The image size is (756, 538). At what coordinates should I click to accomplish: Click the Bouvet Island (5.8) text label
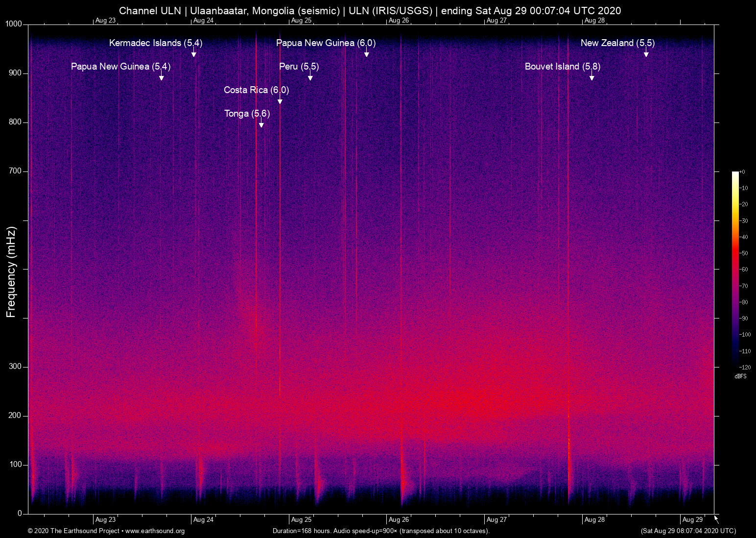click(562, 67)
